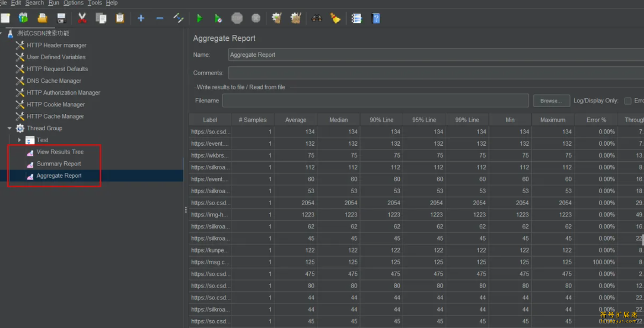Click the Filename input field
The width and height of the screenshot is (644, 328).
[x=375, y=101]
